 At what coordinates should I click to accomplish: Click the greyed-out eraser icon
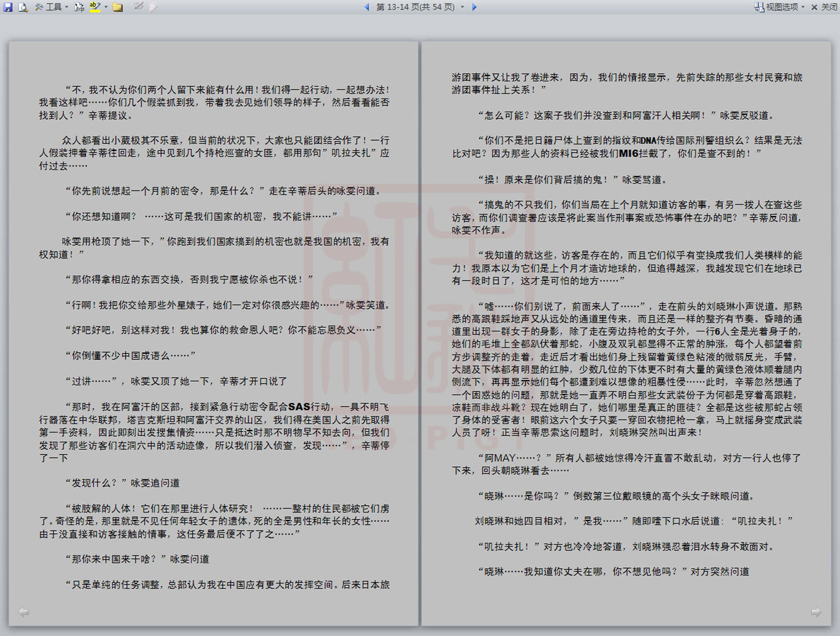click(x=152, y=7)
